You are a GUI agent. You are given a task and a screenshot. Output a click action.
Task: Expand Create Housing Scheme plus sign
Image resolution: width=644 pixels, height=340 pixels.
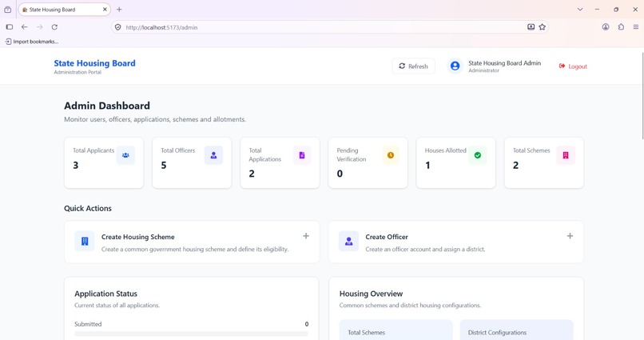tap(306, 236)
